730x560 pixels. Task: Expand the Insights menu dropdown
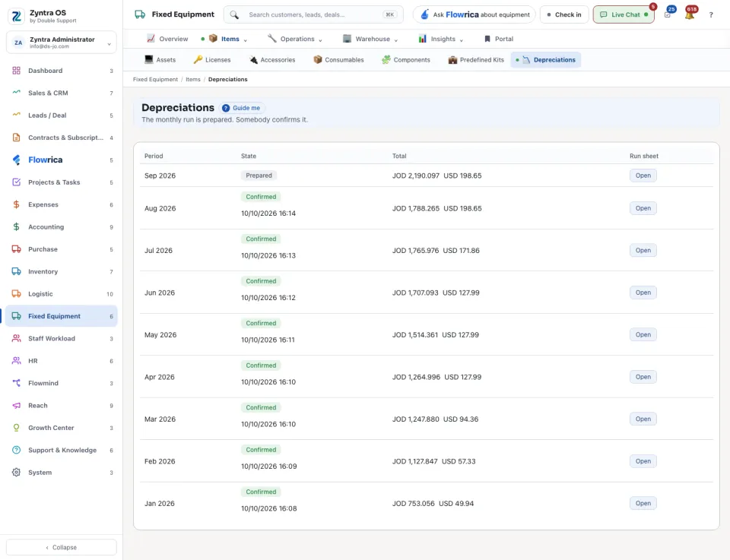tap(441, 39)
